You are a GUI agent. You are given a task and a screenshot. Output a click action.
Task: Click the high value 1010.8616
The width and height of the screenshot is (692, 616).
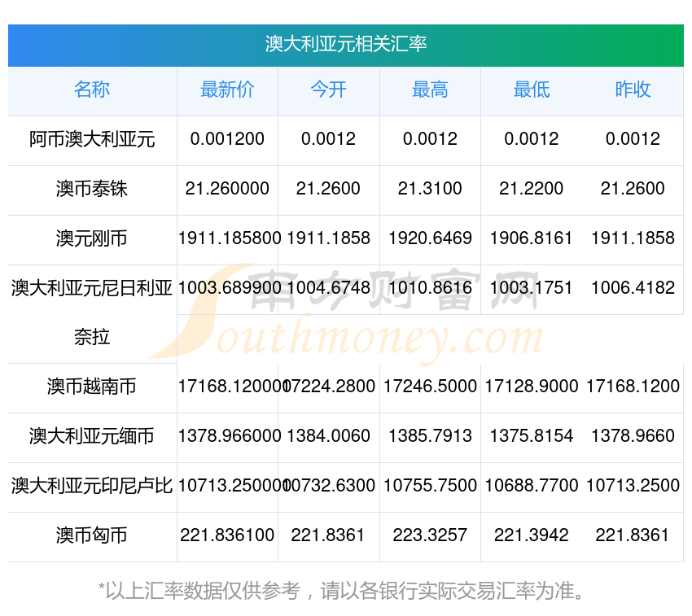pyautogui.click(x=430, y=288)
